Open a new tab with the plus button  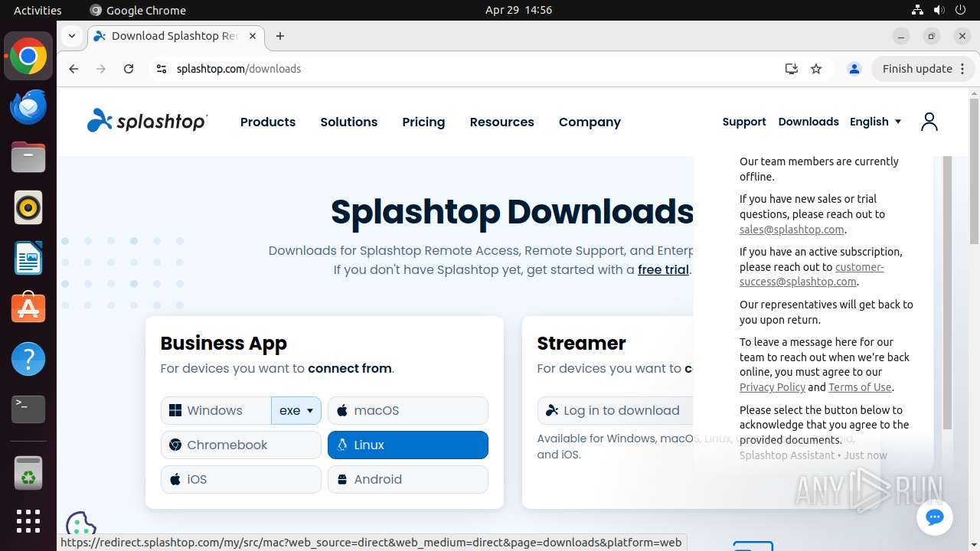tap(280, 36)
